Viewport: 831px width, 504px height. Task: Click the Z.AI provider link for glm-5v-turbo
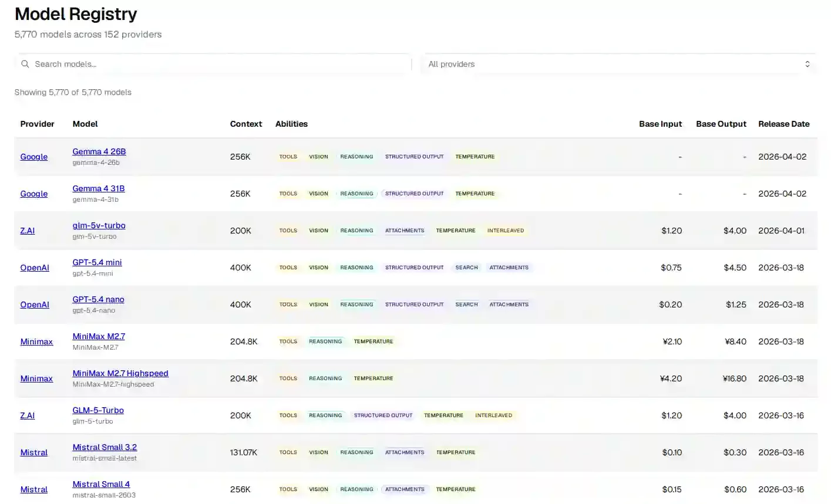pyautogui.click(x=27, y=231)
